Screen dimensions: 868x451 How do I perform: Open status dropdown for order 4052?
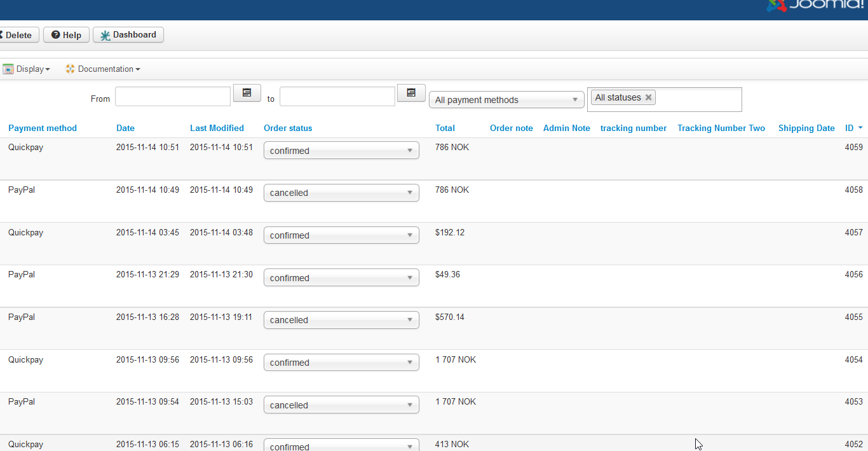coord(341,445)
